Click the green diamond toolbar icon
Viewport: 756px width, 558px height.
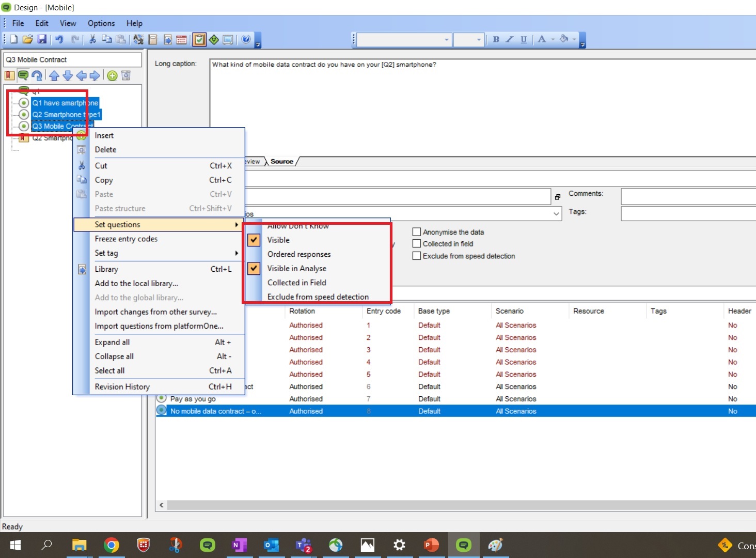[x=214, y=39]
